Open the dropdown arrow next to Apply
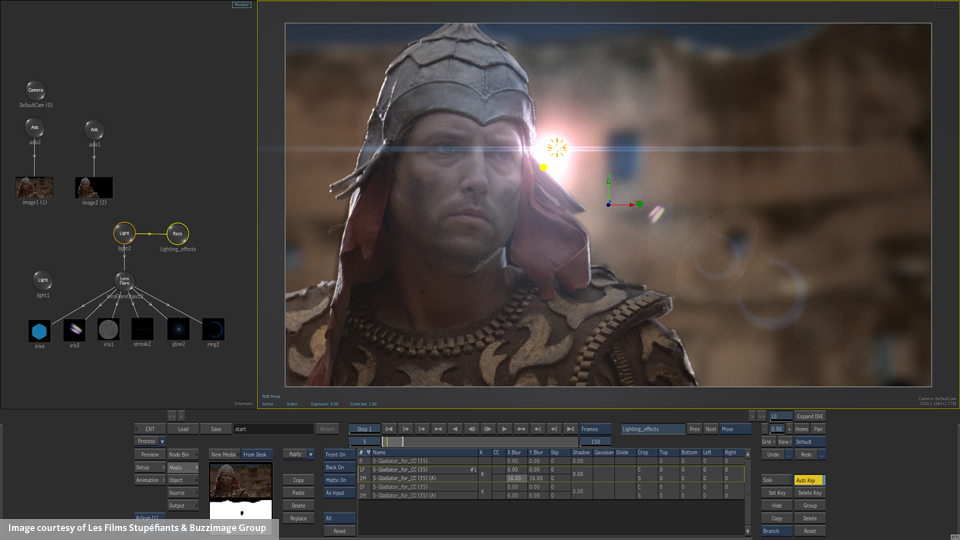This screenshot has height=540, width=960. click(x=310, y=454)
